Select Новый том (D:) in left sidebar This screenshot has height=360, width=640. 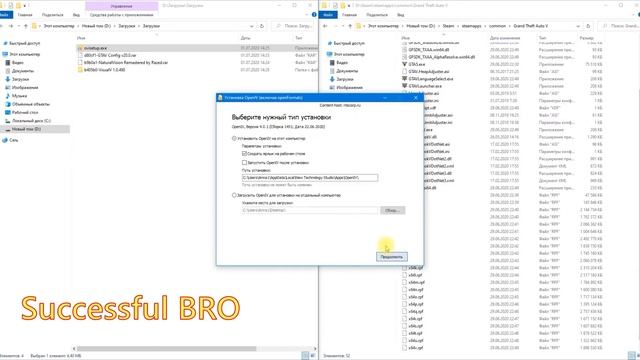coord(26,129)
